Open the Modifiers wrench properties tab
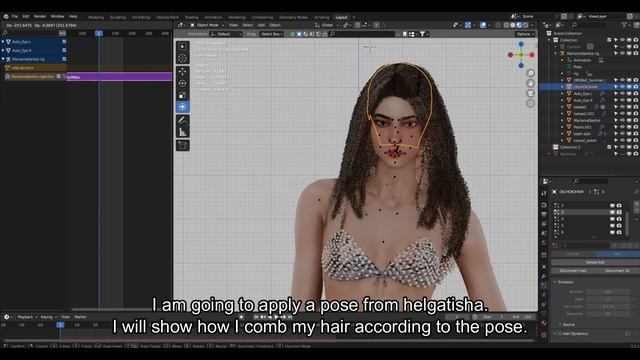This screenshot has height=360, width=640. coord(544,276)
